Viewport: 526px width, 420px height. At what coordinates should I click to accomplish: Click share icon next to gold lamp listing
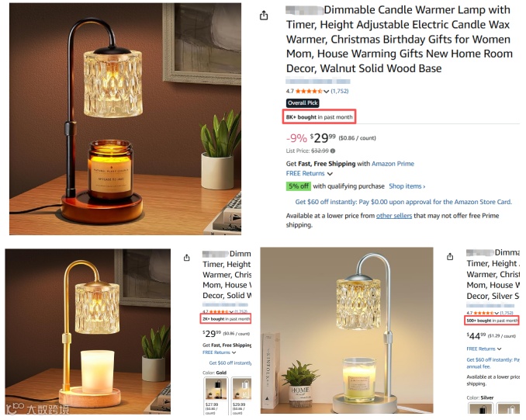187,258
